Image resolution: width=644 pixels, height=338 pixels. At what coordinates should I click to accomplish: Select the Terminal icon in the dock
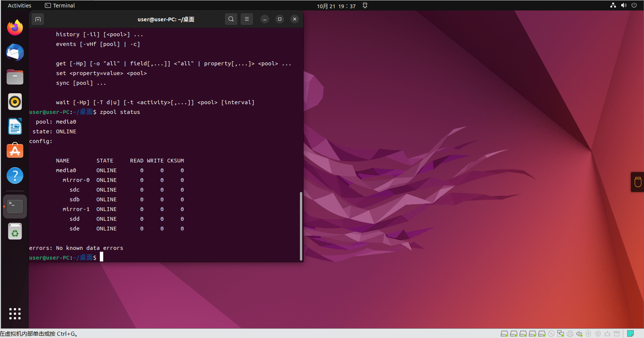point(15,206)
